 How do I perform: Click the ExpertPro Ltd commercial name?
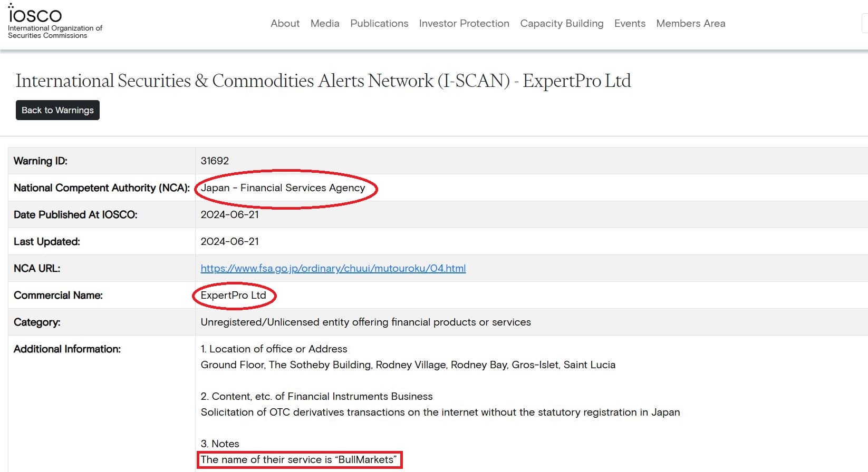233,296
